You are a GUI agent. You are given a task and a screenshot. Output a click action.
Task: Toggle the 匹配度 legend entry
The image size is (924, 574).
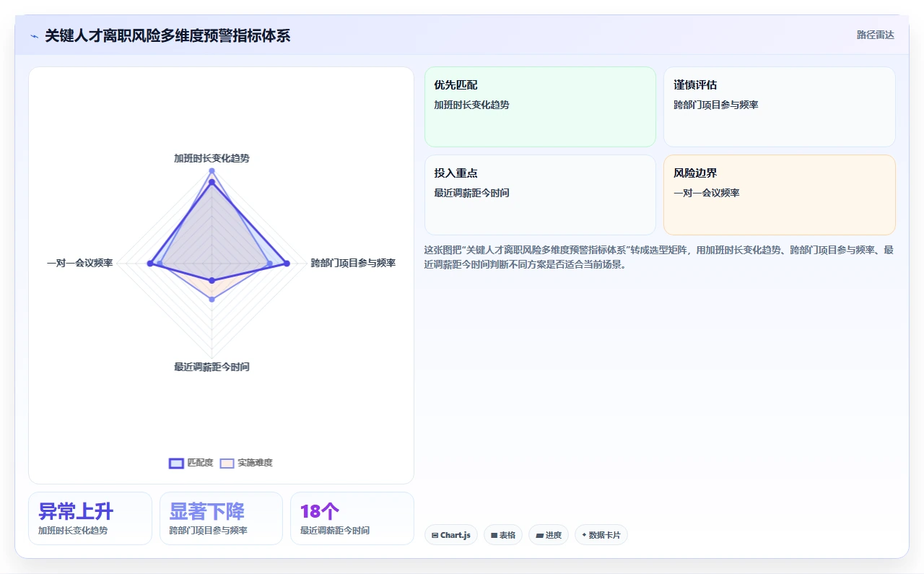pyautogui.click(x=191, y=463)
